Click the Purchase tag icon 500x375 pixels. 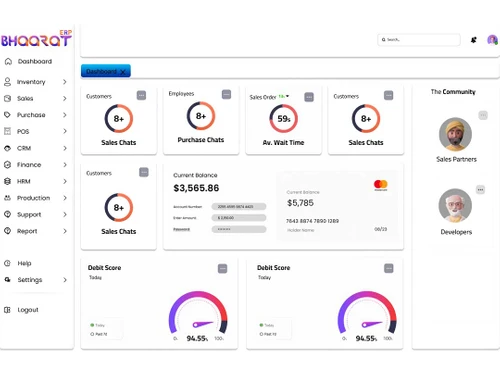[x=7, y=115]
